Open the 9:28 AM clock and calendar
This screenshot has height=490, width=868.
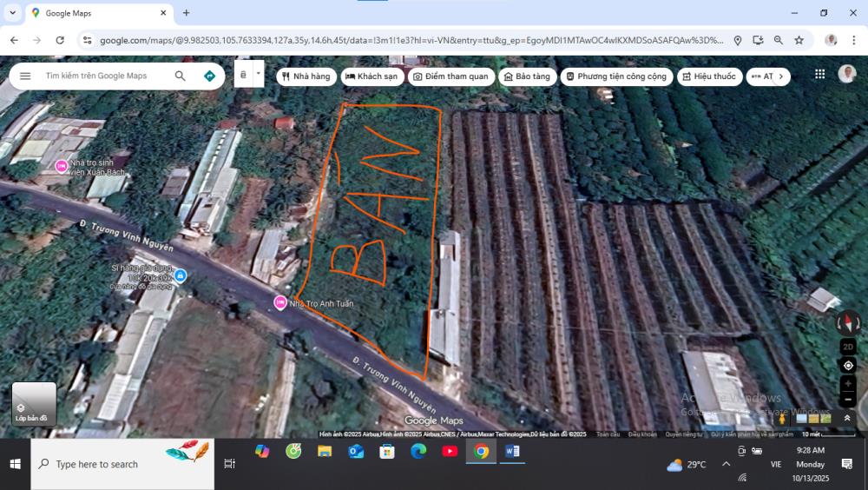pos(811,464)
